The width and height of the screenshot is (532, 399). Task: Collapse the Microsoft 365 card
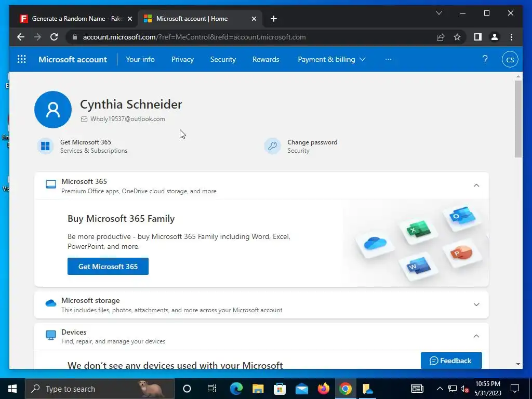click(x=476, y=185)
